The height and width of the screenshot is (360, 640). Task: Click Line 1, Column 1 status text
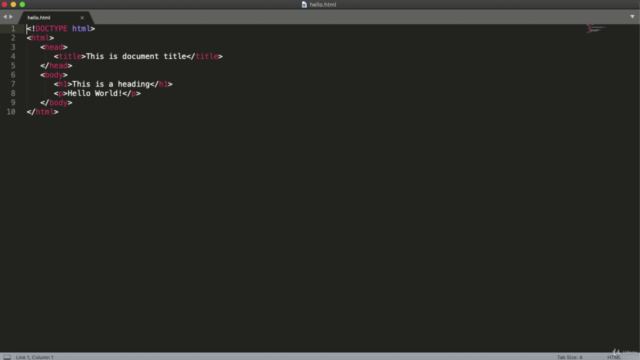35,357
